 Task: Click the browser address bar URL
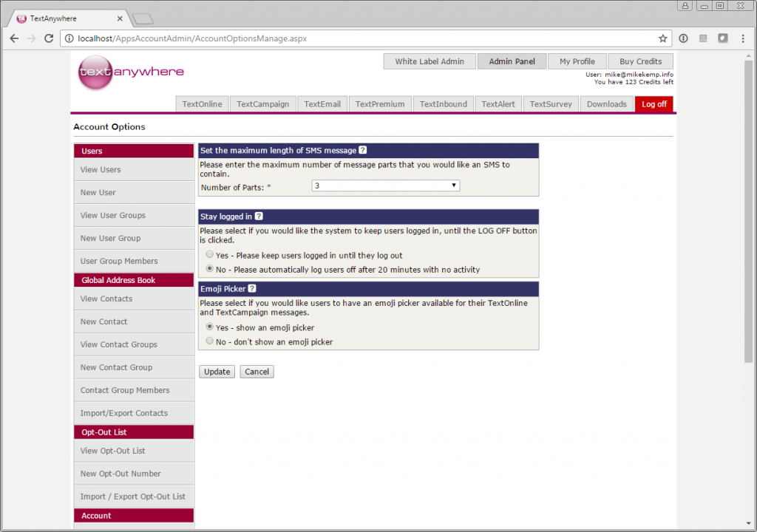pos(192,38)
